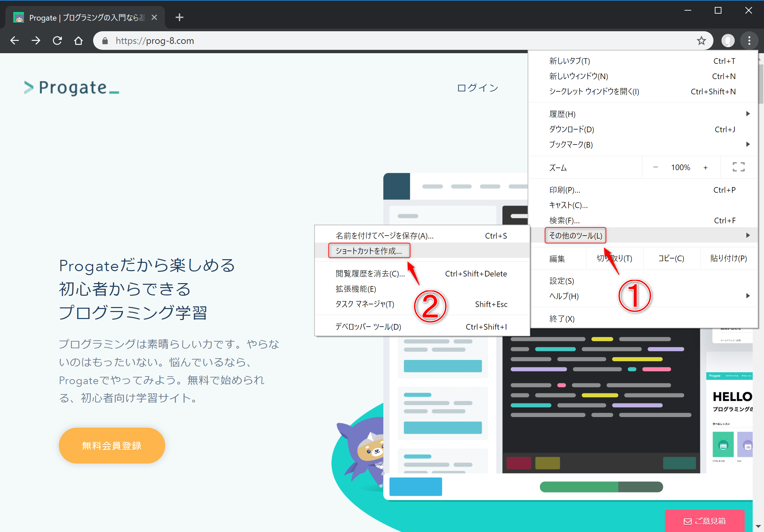Select 名前を付けてページを保存(A)...

(x=422, y=236)
